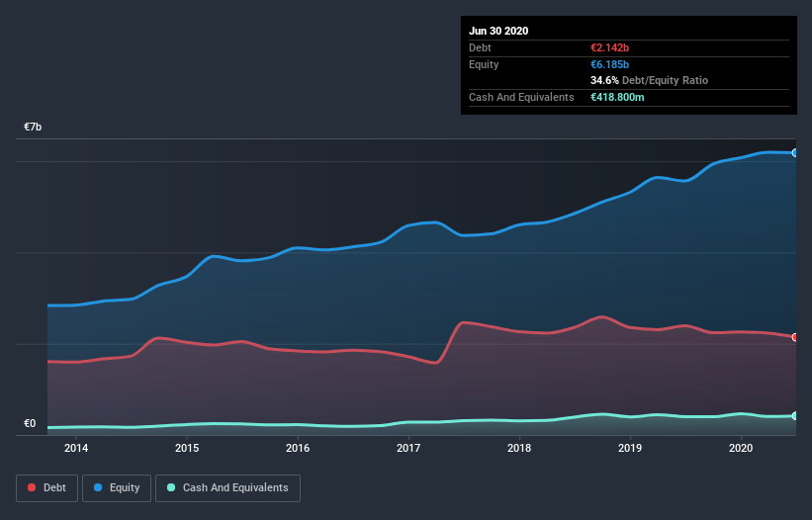
Task: Click the €2.142b debt value
Action: (x=609, y=47)
